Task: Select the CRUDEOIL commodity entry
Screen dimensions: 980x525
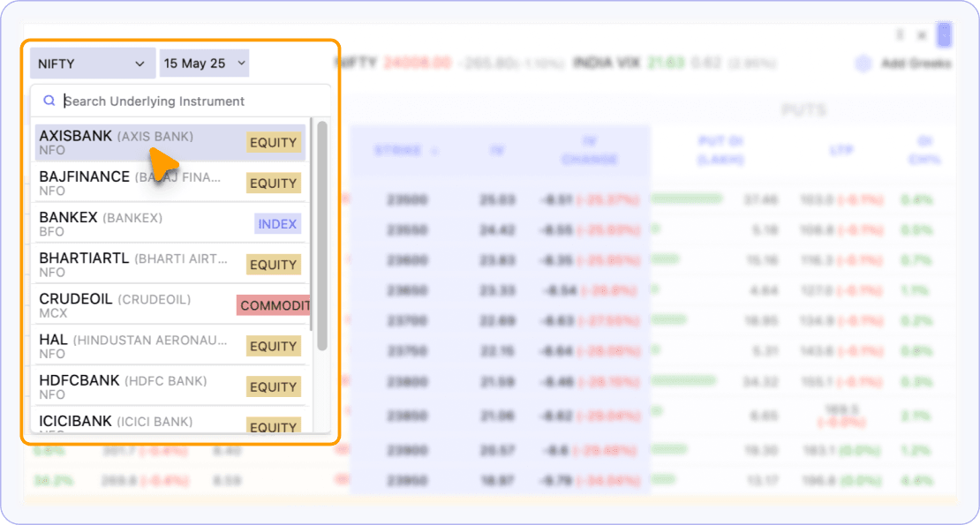Action: tap(170, 305)
